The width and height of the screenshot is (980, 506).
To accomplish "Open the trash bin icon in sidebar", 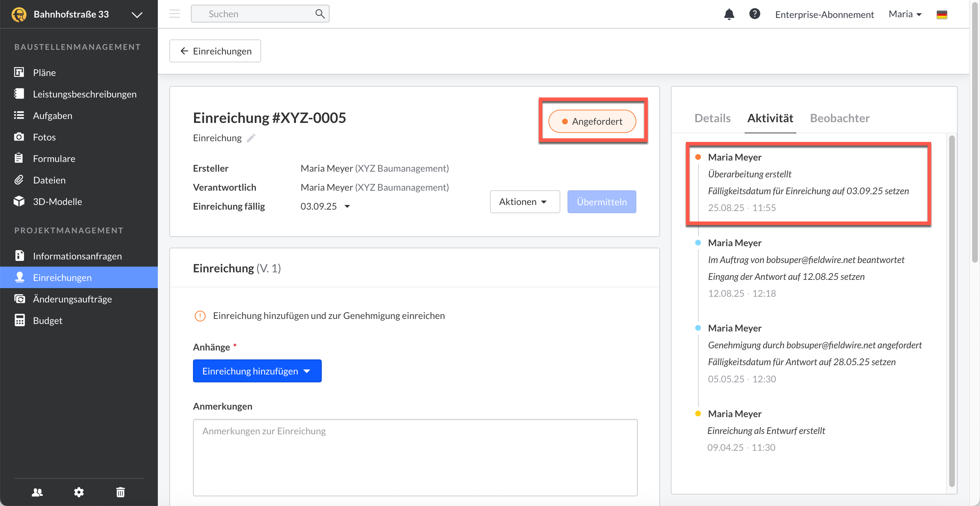I will click(x=120, y=492).
